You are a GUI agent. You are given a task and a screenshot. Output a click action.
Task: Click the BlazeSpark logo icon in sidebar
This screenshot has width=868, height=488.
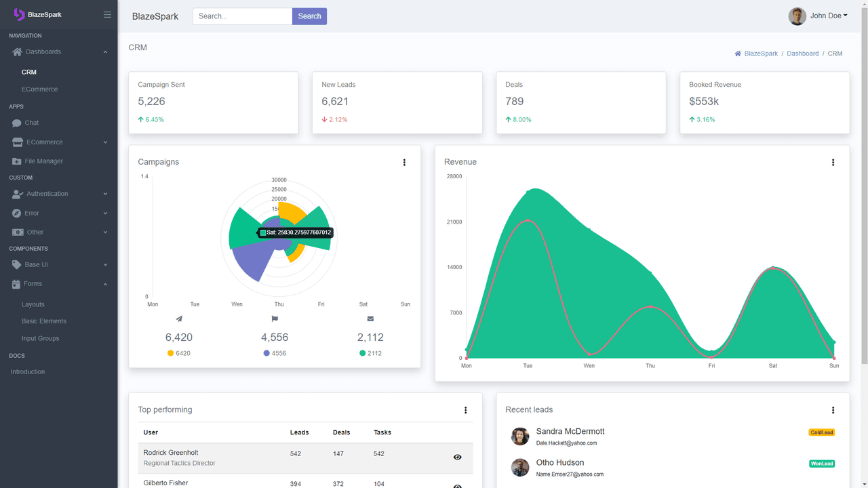pyautogui.click(x=19, y=14)
